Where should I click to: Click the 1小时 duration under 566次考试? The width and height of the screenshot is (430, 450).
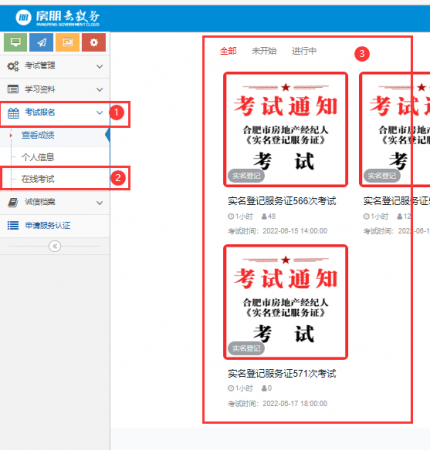(240, 217)
